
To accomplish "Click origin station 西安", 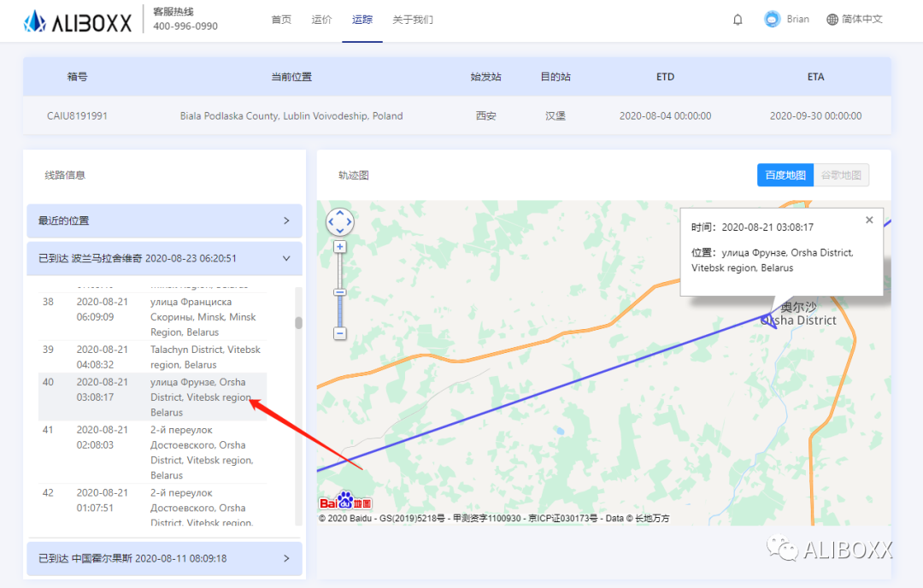I will pyautogui.click(x=485, y=116).
